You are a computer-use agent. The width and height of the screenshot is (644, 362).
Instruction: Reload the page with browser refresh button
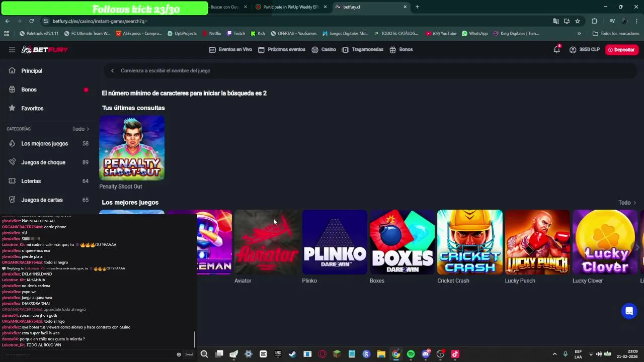31,21
